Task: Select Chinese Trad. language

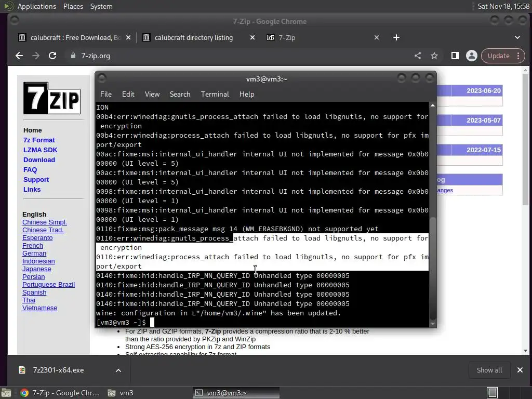Action: coord(43,230)
